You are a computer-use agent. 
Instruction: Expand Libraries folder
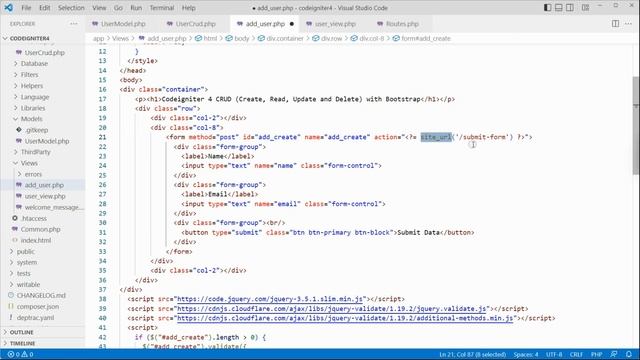(33, 108)
